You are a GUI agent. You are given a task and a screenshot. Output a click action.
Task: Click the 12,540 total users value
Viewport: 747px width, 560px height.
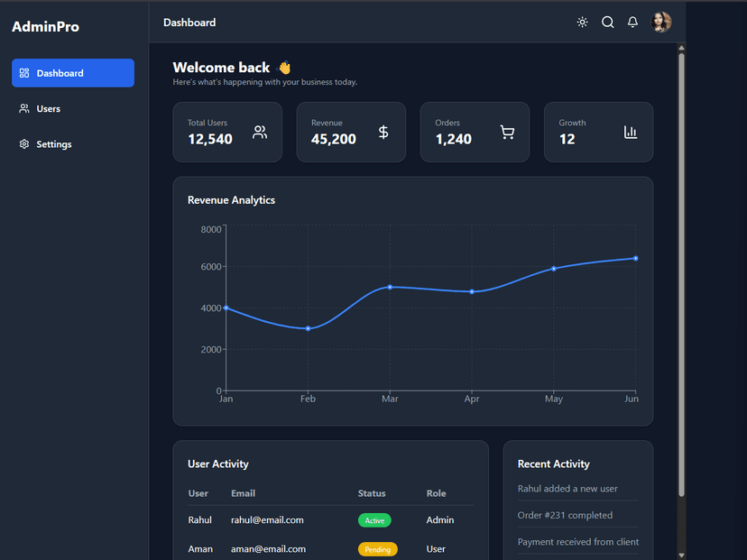coord(210,139)
